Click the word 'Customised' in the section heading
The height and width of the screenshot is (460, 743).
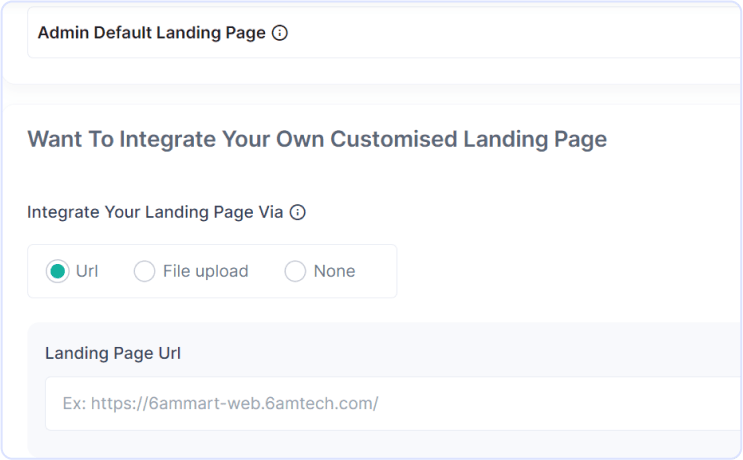point(394,139)
